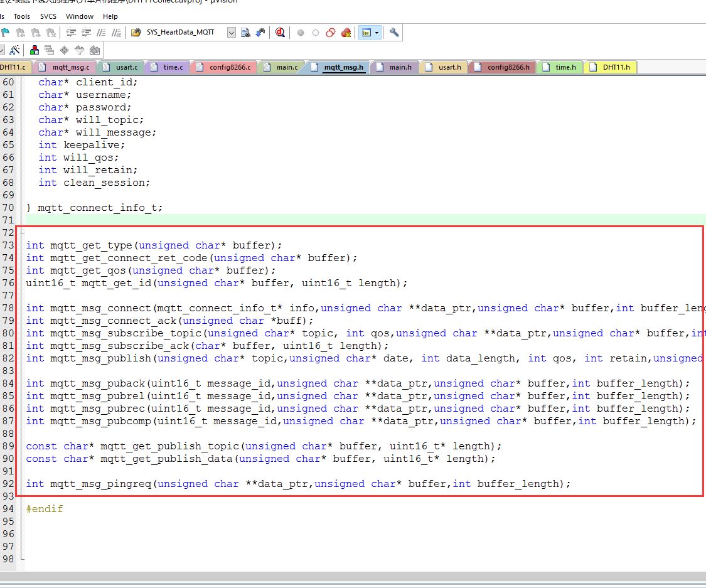Insert a breakpoint with the gray filled circle
Viewport: 706px width, 588px height.
point(301,33)
